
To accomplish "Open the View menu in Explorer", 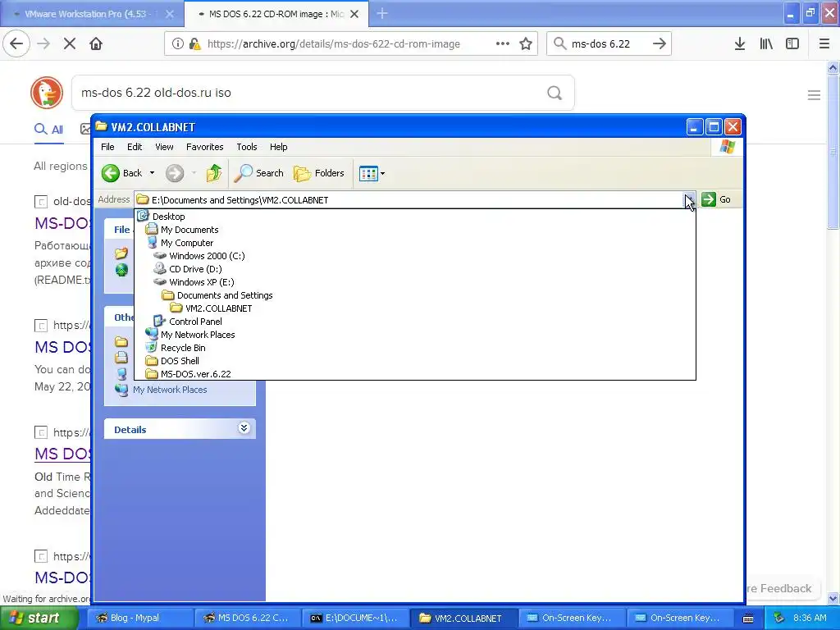I will 164,147.
